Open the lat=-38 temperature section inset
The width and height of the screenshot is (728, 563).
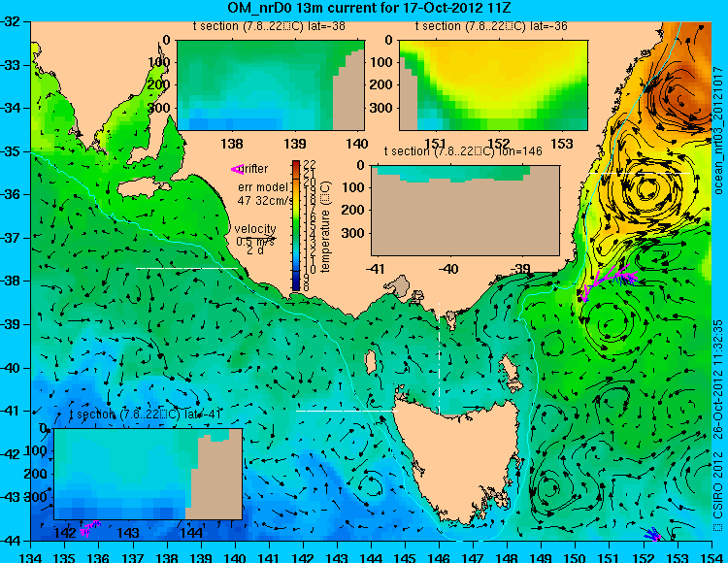click(x=271, y=85)
